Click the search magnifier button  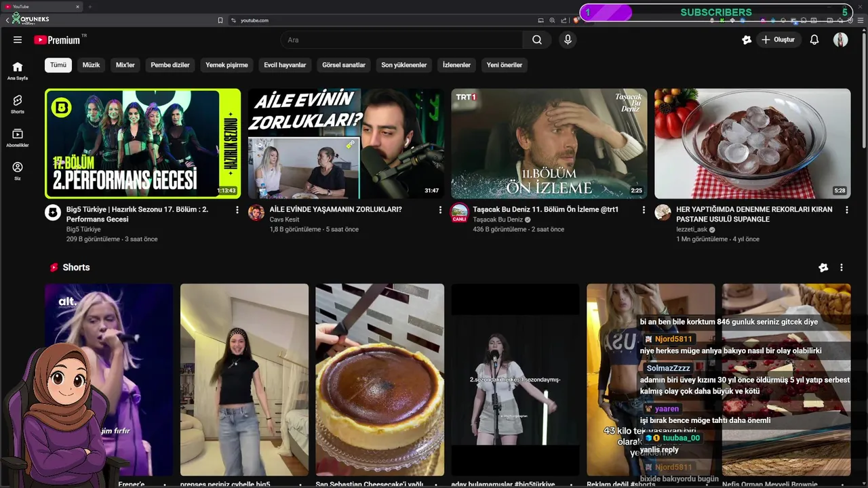(x=536, y=40)
